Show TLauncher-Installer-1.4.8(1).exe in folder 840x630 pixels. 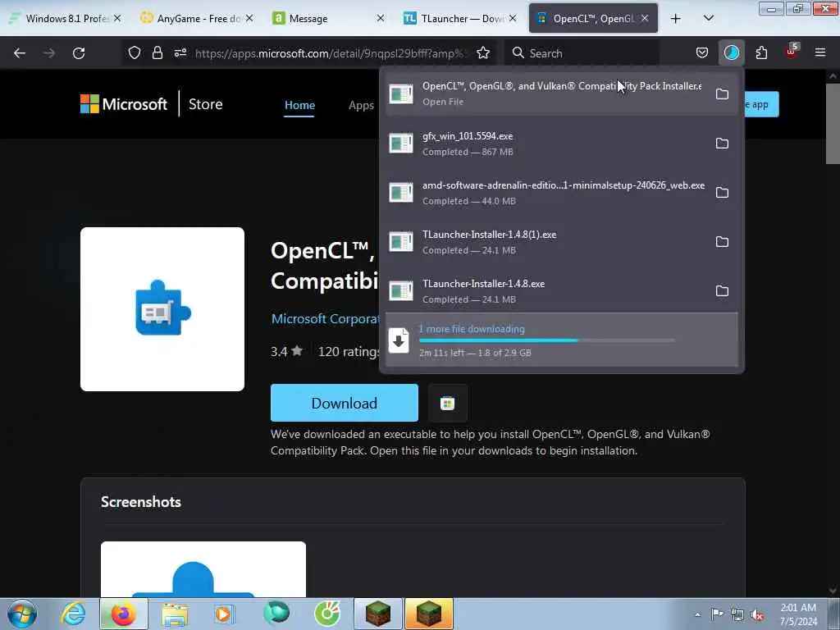(x=722, y=242)
